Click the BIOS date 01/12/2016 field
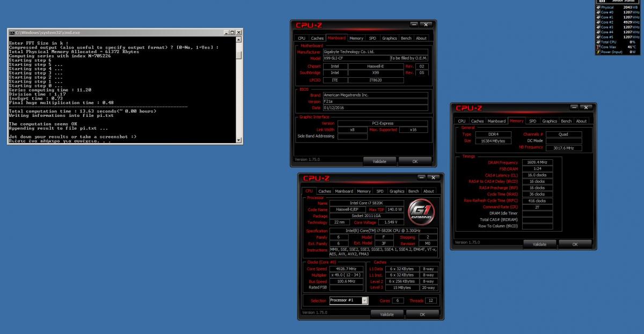644x334 pixels. click(375, 108)
